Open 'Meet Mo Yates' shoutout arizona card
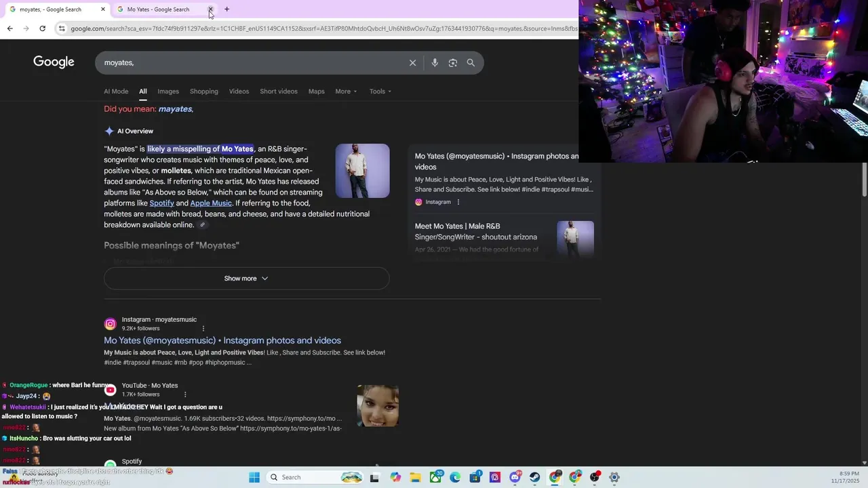Viewport: 868px width, 488px height. pyautogui.click(x=476, y=232)
